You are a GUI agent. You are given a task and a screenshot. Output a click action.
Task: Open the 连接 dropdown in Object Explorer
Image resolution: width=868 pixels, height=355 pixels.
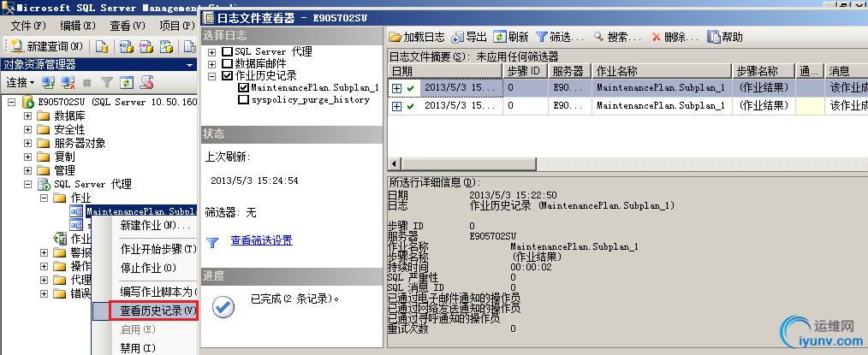20,82
